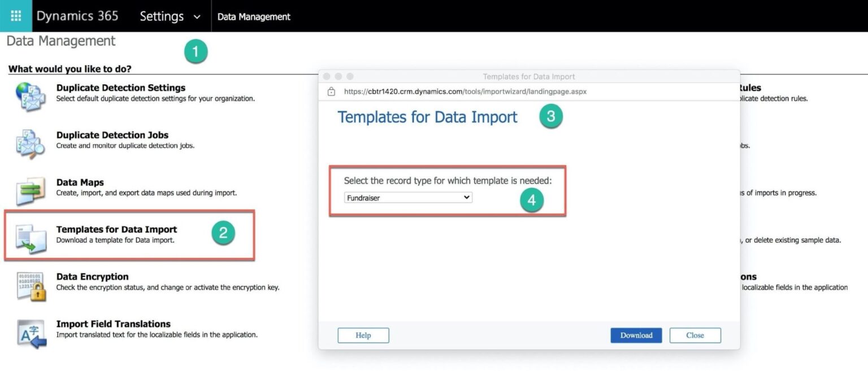868x371 pixels.
Task: Expand the Settings dropdown chevron
Action: (x=197, y=17)
